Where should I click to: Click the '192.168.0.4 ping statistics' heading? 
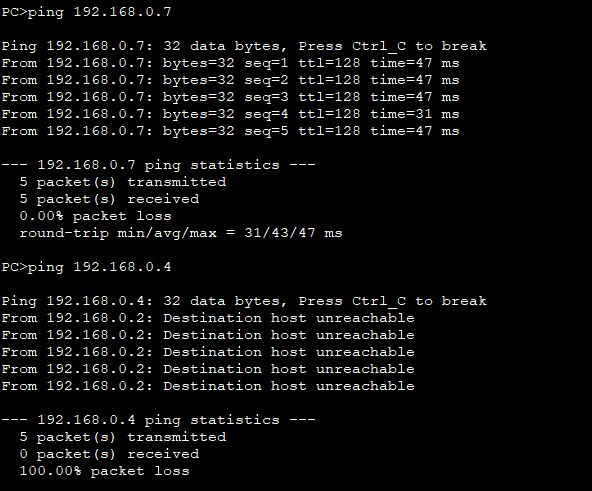[x=159, y=420]
